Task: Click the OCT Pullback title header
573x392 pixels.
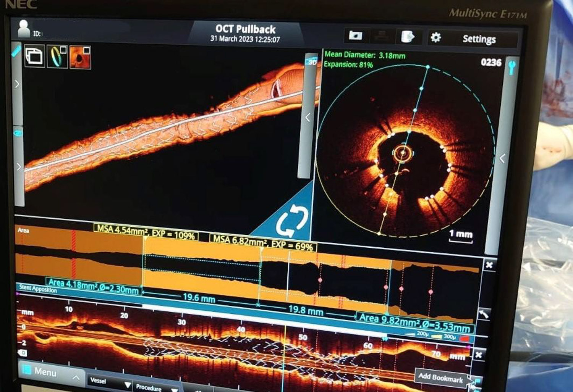Action: coord(245,29)
